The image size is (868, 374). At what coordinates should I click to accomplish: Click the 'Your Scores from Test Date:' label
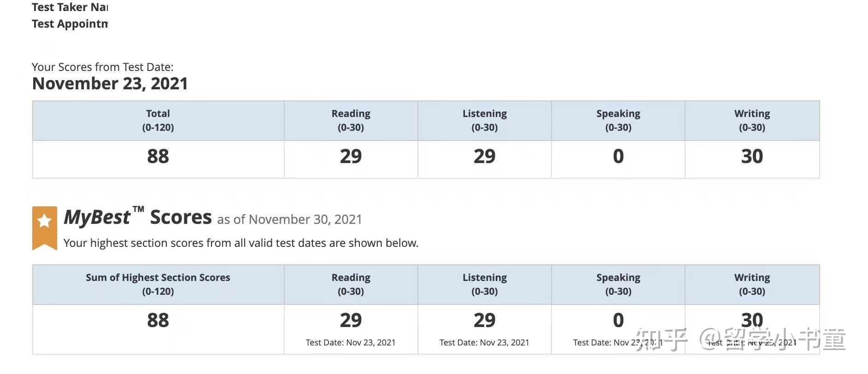click(102, 67)
